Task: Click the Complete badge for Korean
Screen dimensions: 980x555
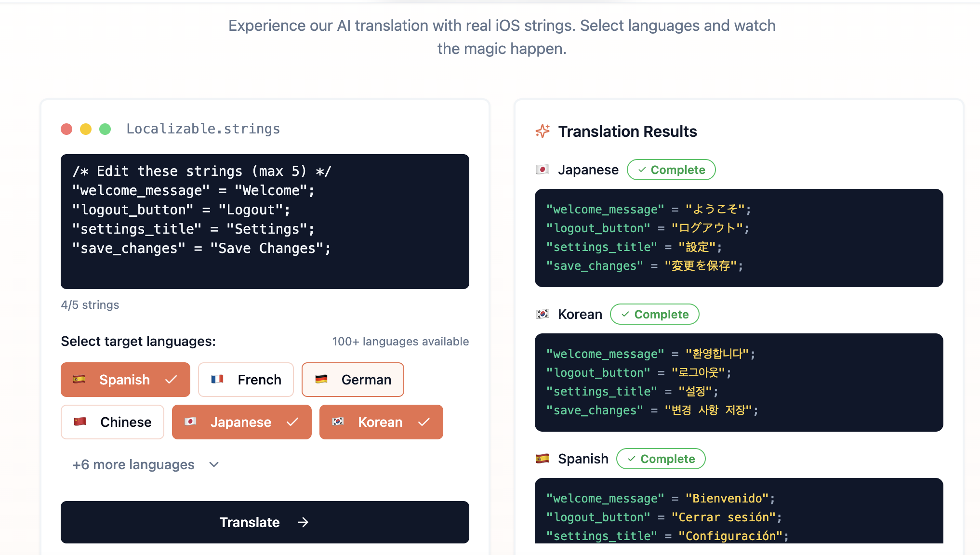Action: coord(654,314)
